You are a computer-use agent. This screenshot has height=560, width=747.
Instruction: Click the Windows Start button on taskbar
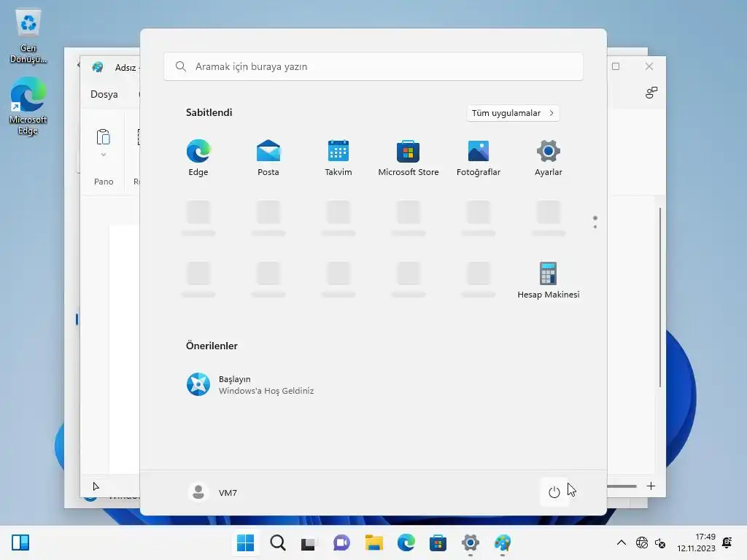(x=245, y=542)
